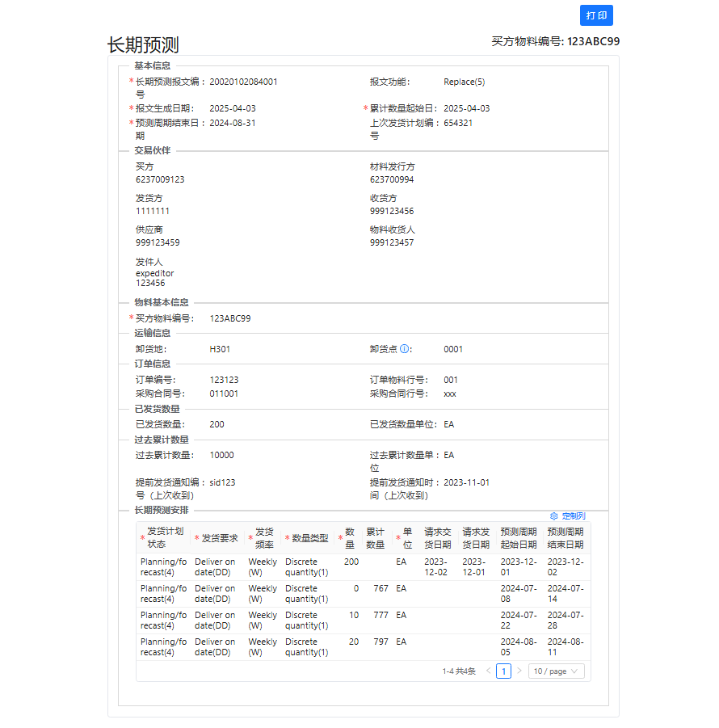The width and height of the screenshot is (719, 728).
Task: Select page 1 in the pagination
Action: pos(503,671)
